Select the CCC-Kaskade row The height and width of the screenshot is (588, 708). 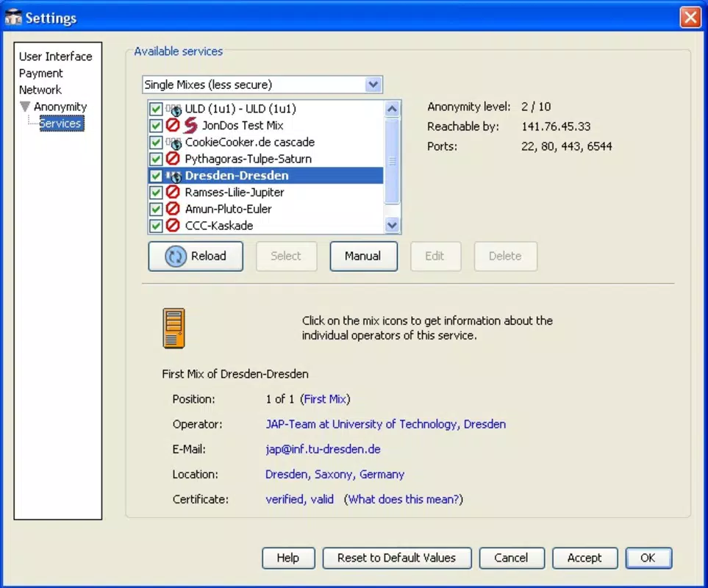pyautogui.click(x=265, y=226)
